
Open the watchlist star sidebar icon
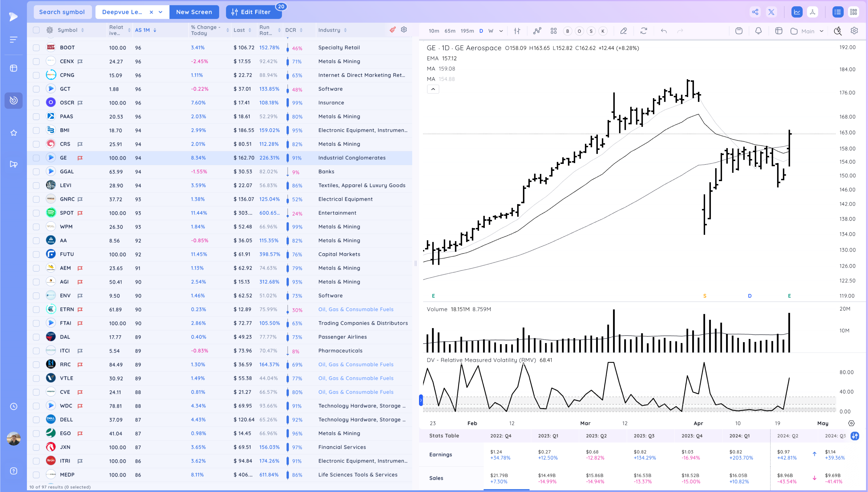13,133
